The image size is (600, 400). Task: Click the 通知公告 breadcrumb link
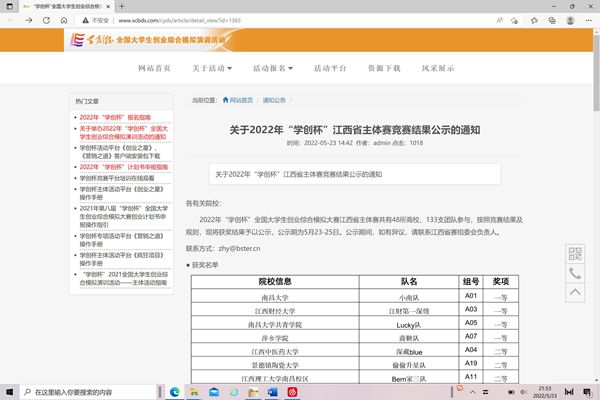[x=274, y=100]
